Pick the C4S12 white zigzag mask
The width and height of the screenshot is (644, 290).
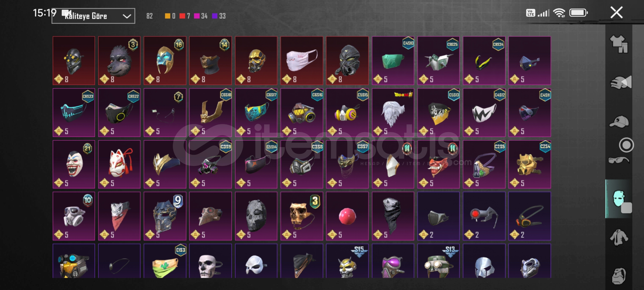coord(484,113)
